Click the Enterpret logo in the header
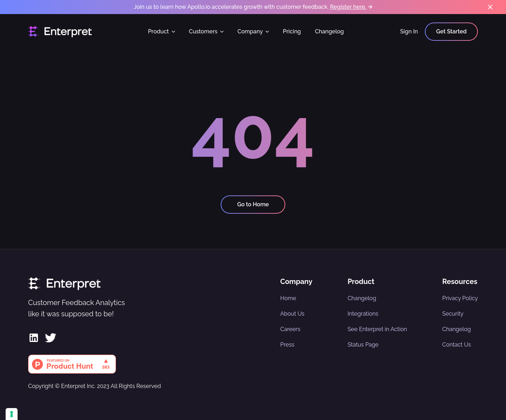This screenshot has width=506, height=420. tap(60, 32)
